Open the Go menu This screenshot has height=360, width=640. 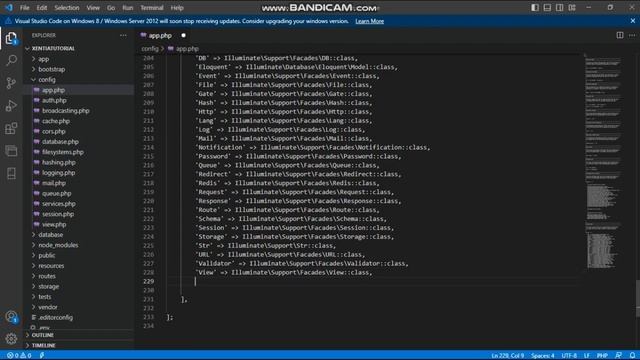(x=111, y=8)
